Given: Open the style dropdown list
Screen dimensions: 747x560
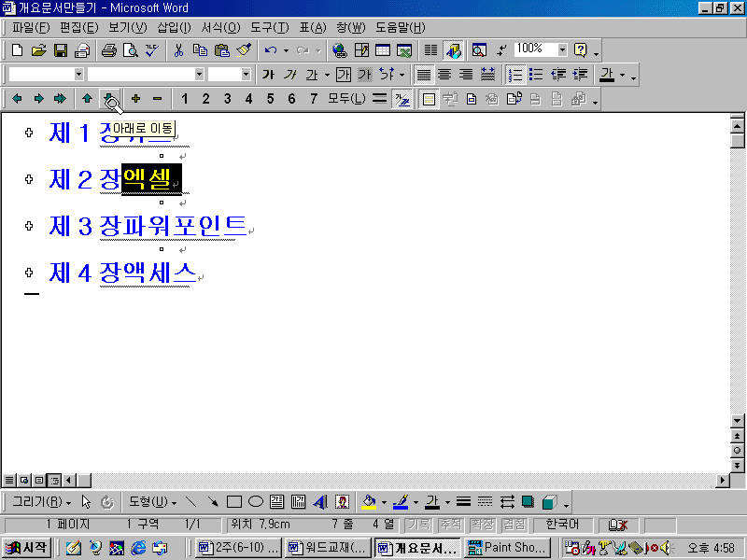Looking at the screenshot, I should pyautogui.click(x=78, y=75).
